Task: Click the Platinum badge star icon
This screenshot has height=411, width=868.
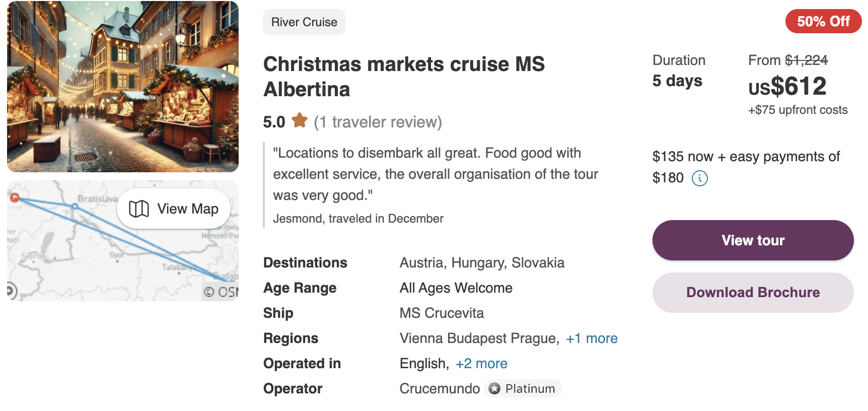Action: coord(494,388)
